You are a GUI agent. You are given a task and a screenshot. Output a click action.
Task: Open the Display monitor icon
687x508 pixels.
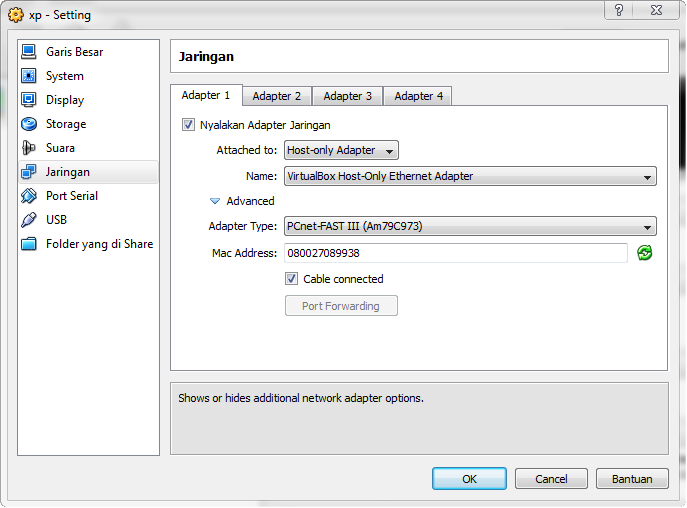click(28, 100)
